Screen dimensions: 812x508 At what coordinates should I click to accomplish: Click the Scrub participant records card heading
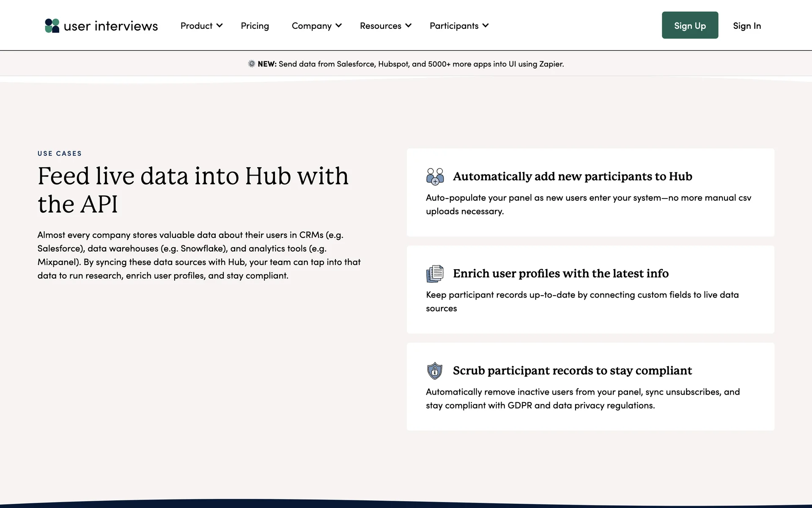pyautogui.click(x=572, y=371)
